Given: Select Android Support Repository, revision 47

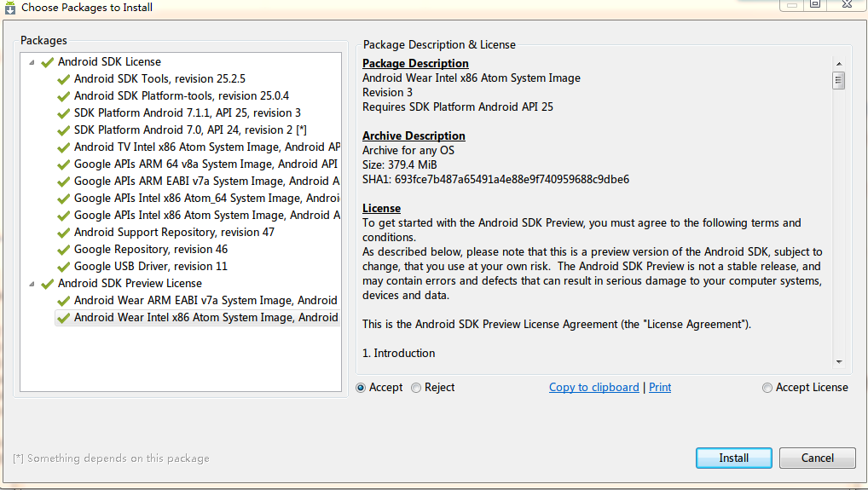Looking at the screenshot, I should coord(174,233).
